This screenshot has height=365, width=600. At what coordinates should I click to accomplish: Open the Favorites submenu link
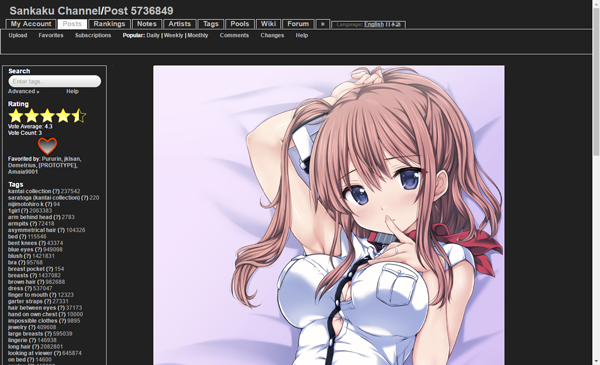(51, 35)
